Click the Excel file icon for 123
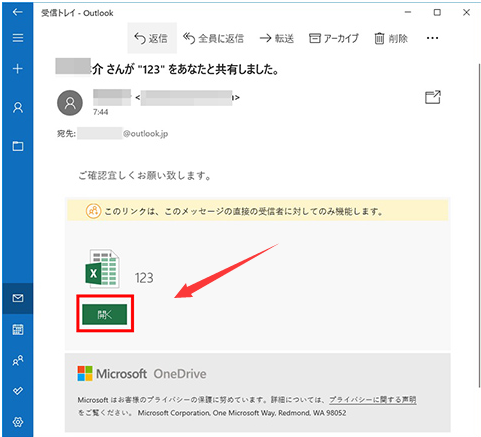481x437 pixels. point(103,268)
